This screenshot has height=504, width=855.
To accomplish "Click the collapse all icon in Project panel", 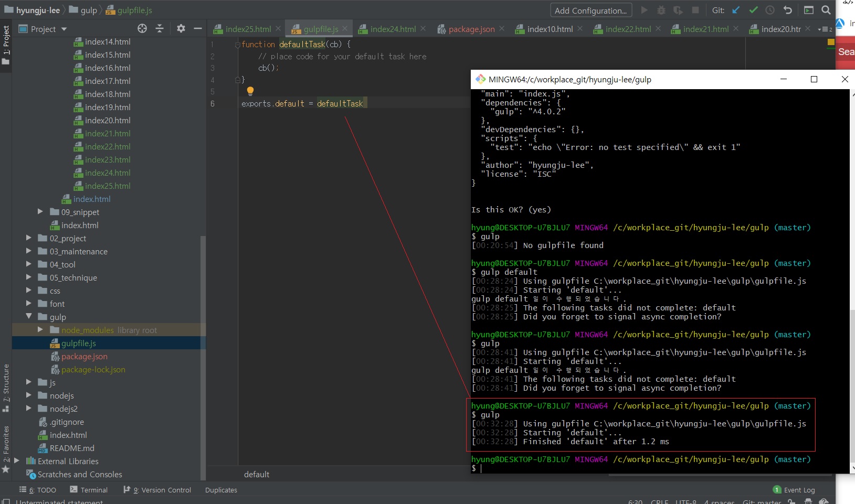I will coord(160,29).
